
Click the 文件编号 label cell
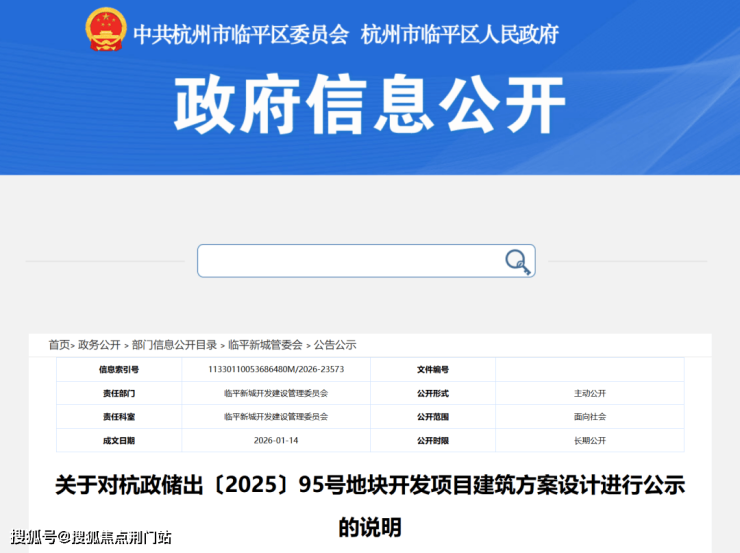click(x=433, y=369)
